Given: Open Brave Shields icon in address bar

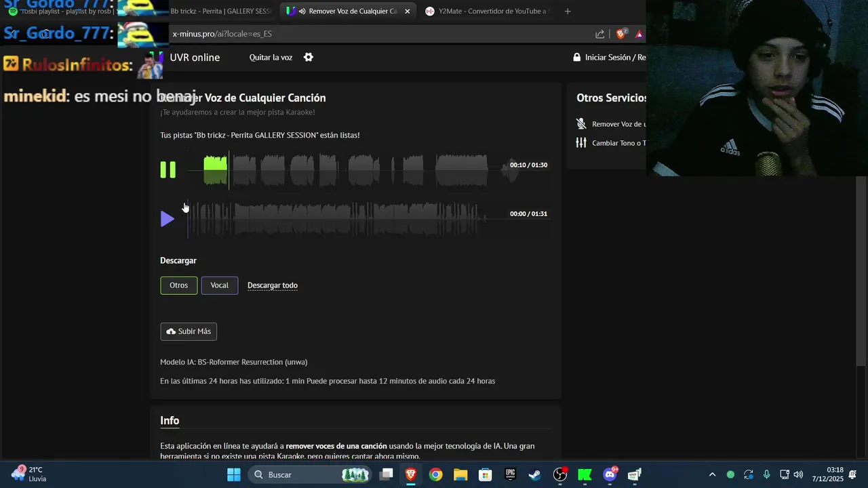Looking at the screenshot, I should 620,33.
